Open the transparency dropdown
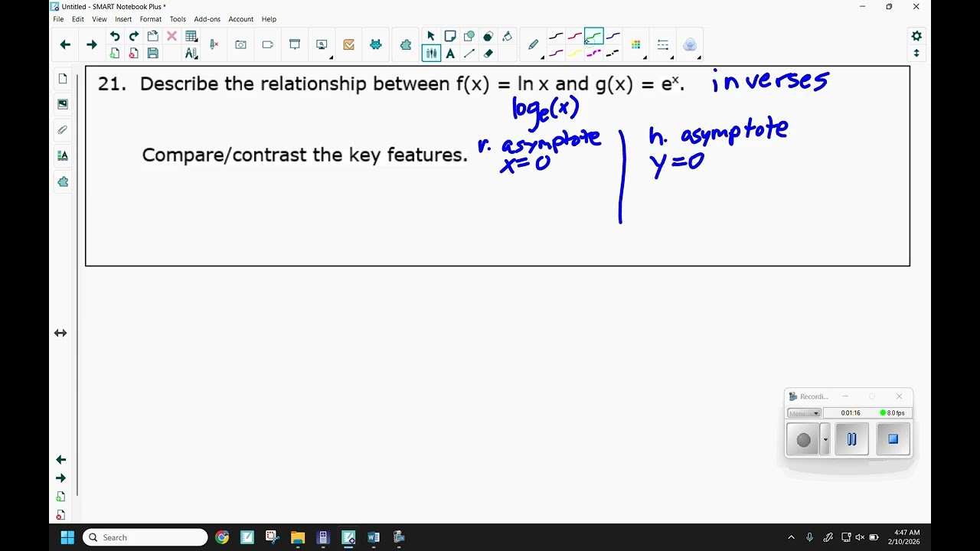980x551 pixels. click(x=690, y=45)
